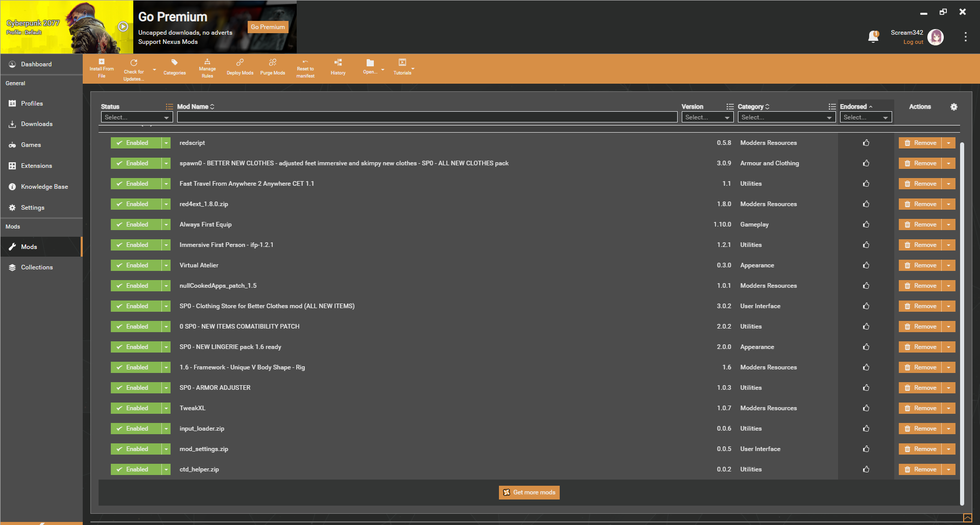Expand Check for Updates dropdown arrow
This screenshot has width=980, height=525.
click(x=154, y=70)
